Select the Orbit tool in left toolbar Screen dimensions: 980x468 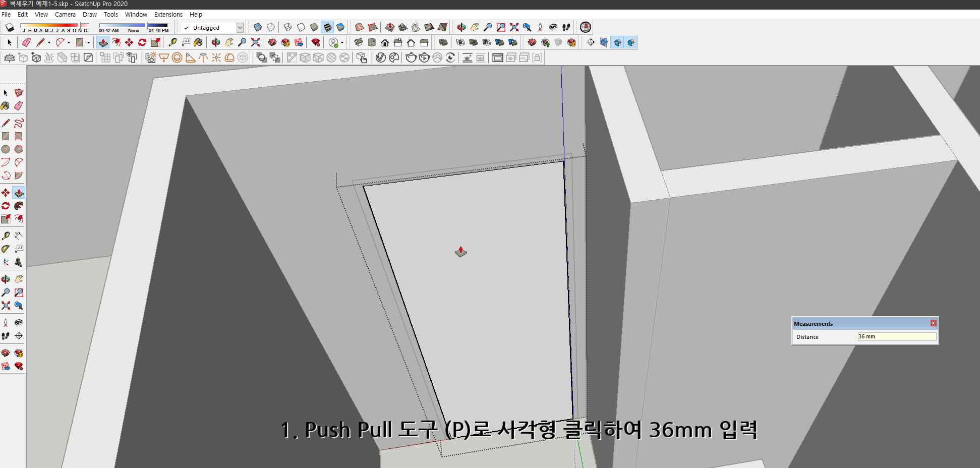click(x=6, y=279)
